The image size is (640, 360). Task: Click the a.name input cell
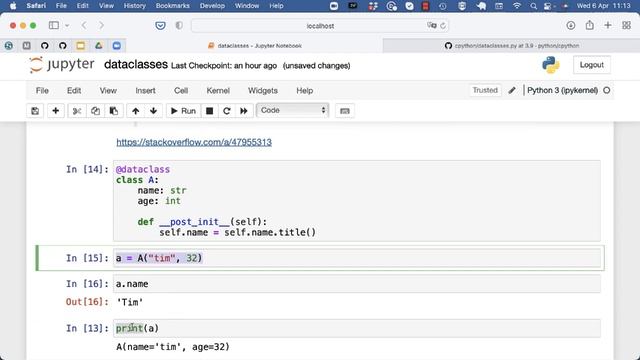tap(357, 284)
